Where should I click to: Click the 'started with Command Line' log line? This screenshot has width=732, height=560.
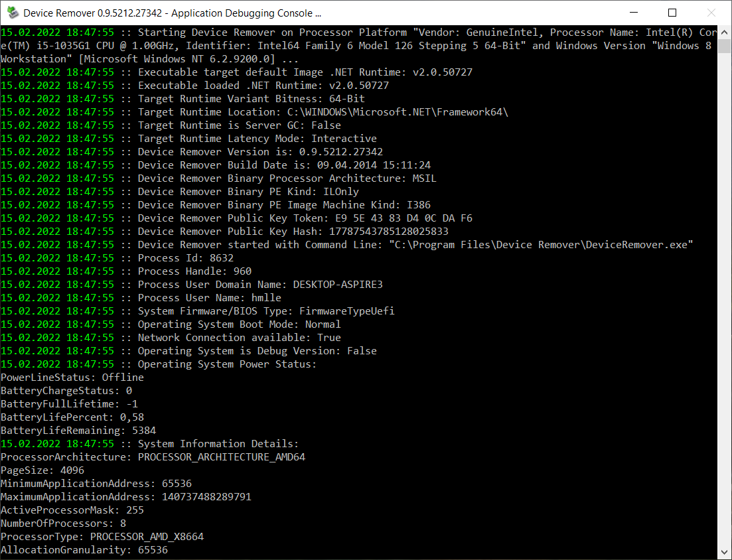347,245
